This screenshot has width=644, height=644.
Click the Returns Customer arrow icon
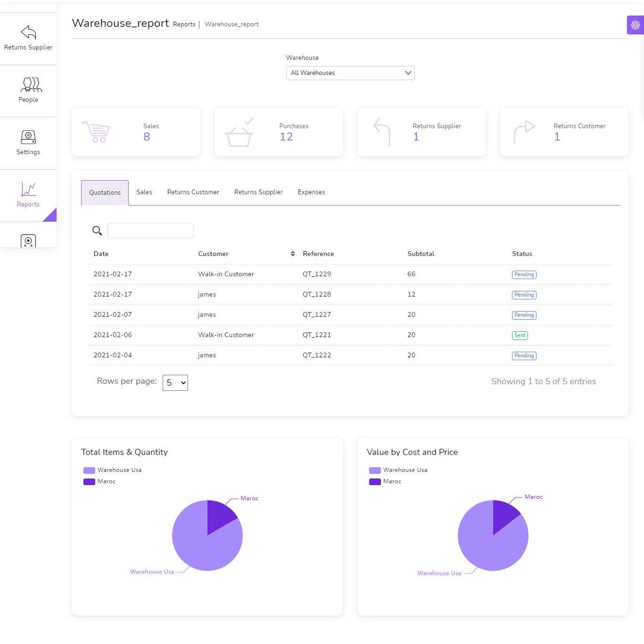524,132
